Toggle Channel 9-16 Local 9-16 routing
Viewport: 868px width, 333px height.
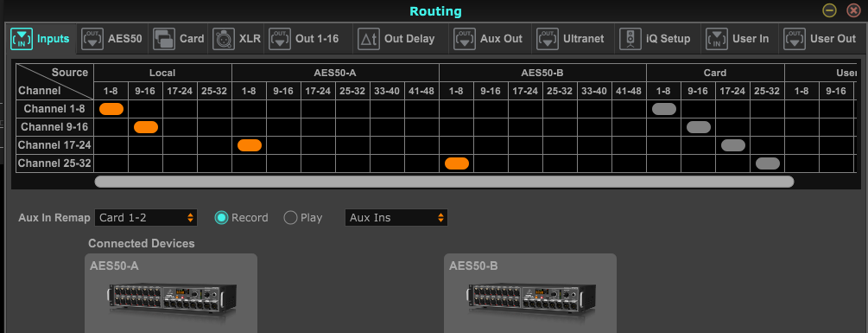146,127
